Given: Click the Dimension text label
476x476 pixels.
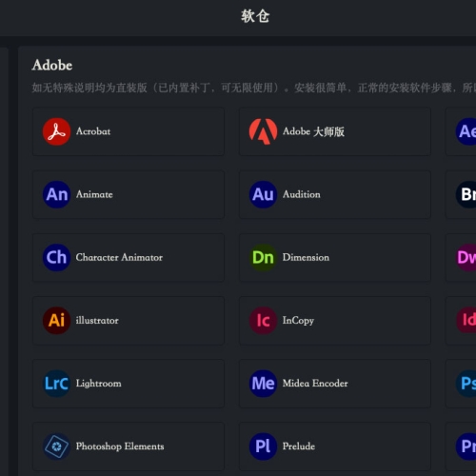Looking at the screenshot, I should pyautogui.click(x=306, y=257).
